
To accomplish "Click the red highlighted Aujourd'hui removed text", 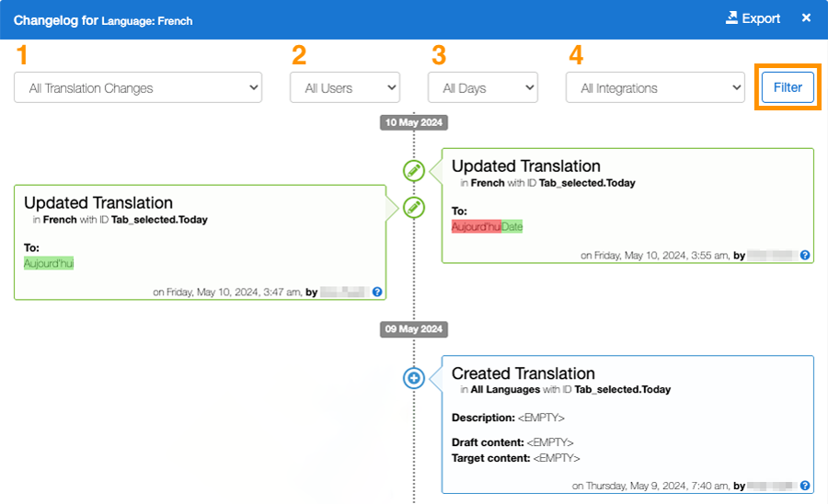I will (476, 226).
